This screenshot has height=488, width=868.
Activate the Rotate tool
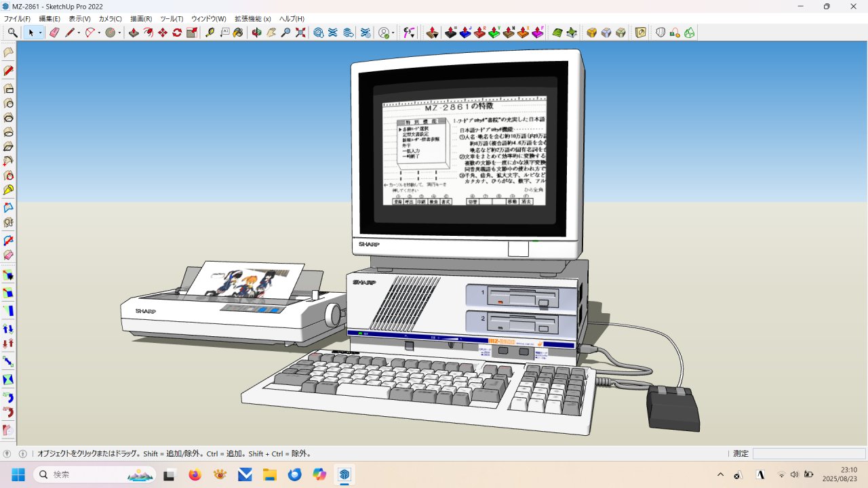click(x=177, y=33)
